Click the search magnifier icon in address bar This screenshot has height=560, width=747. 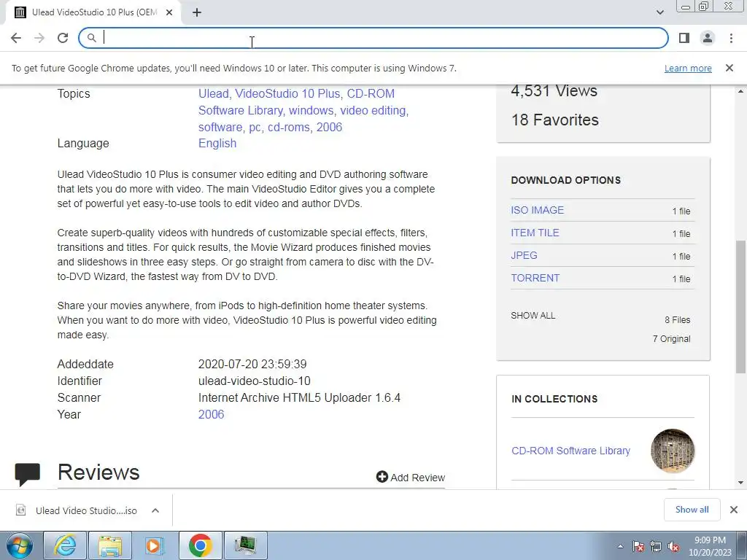coord(91,38)
